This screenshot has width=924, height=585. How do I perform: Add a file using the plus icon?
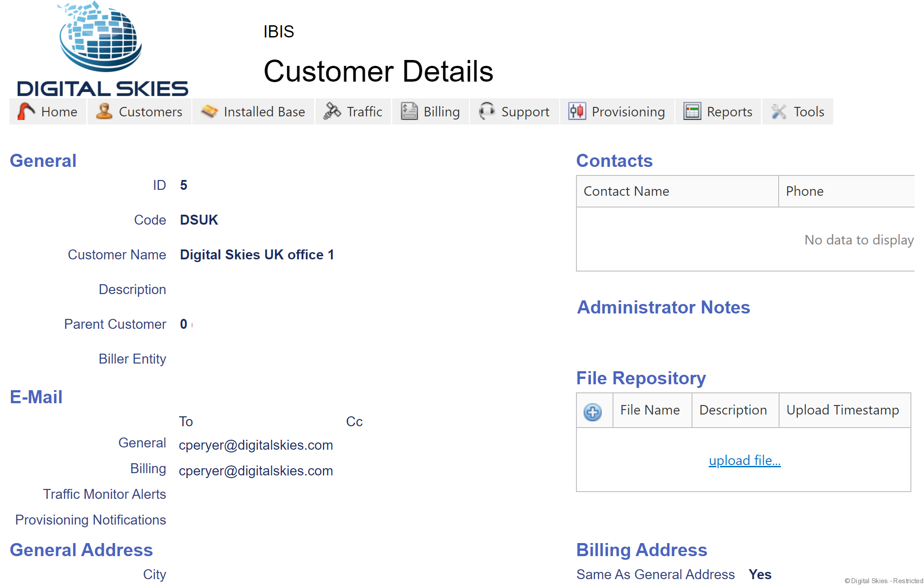[x=593, y=411]
